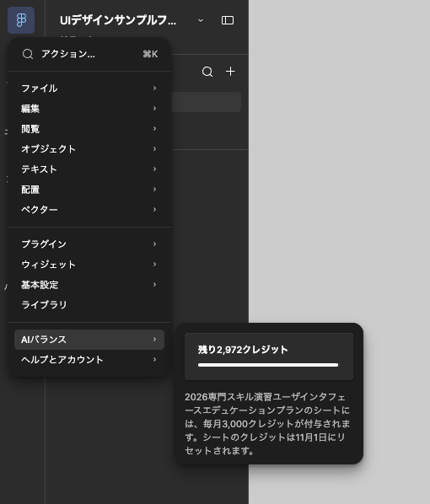Click the ⌘K shortcut hint
Screen dimensions: 430x504
[150, 54]
